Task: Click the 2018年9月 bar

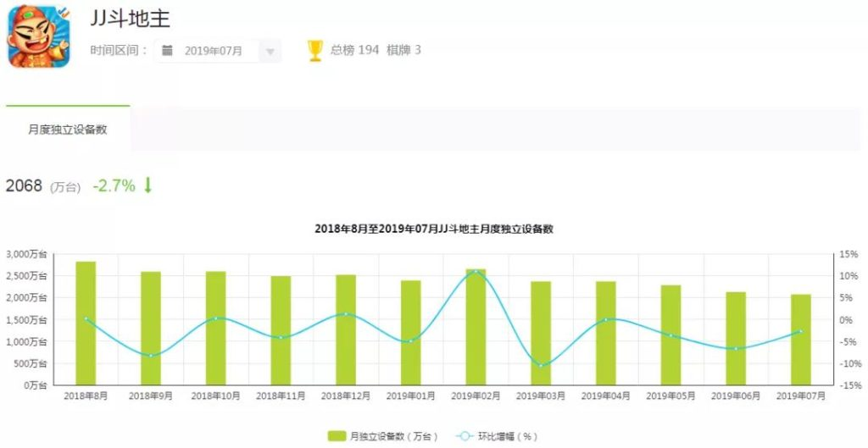Action: click(151, 328)
